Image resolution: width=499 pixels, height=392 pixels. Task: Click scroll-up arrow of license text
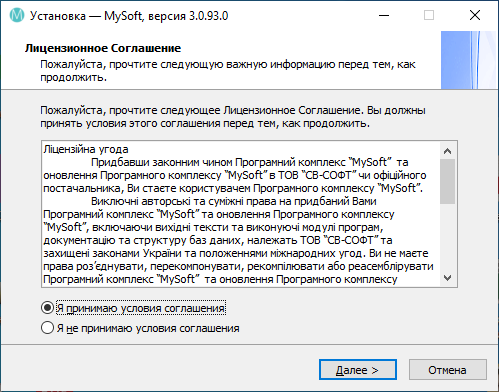448,151
